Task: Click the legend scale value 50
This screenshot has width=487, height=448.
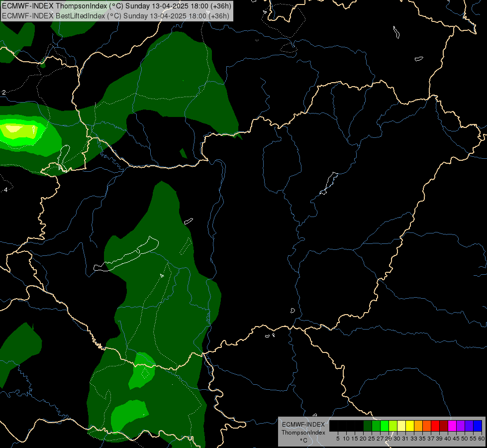Action: 465,439
